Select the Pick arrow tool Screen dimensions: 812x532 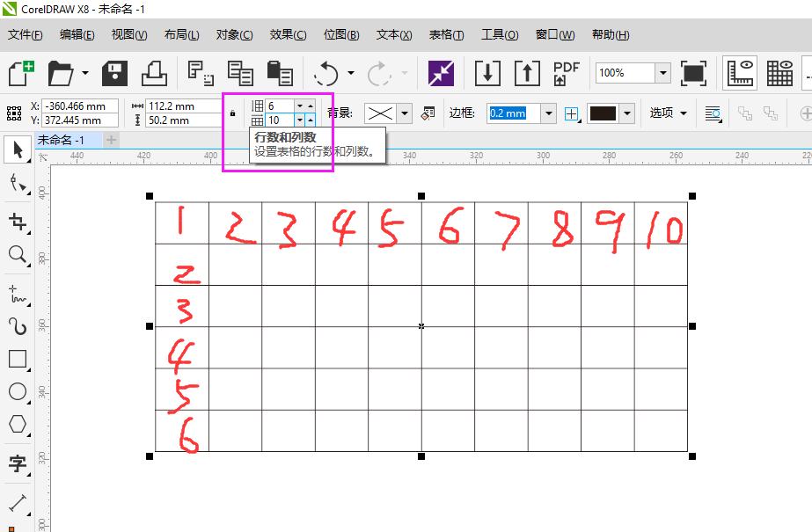[x=18, y=150]
